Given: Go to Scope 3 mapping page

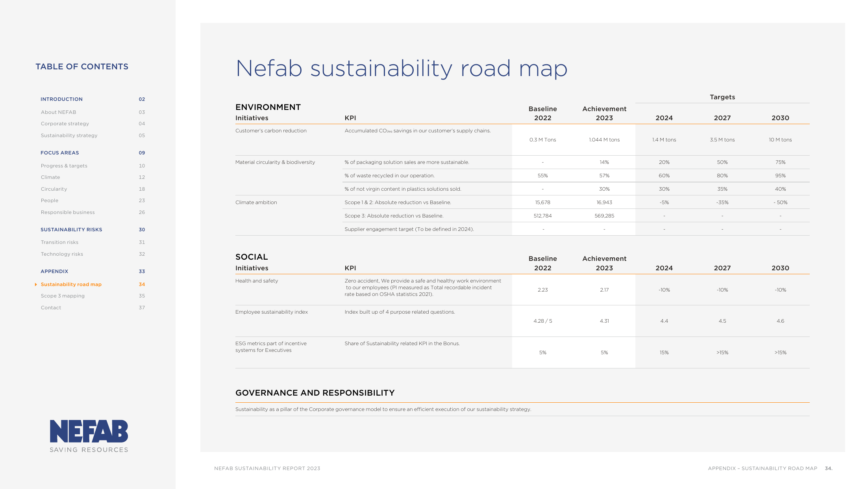Looking at the screenshot, I should click(x=63, y=296).
